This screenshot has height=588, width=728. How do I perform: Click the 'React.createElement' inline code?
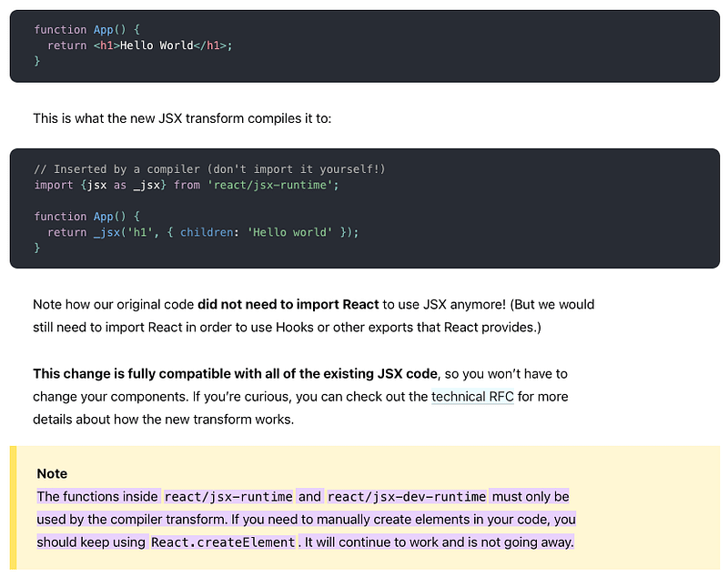point(223,542)
